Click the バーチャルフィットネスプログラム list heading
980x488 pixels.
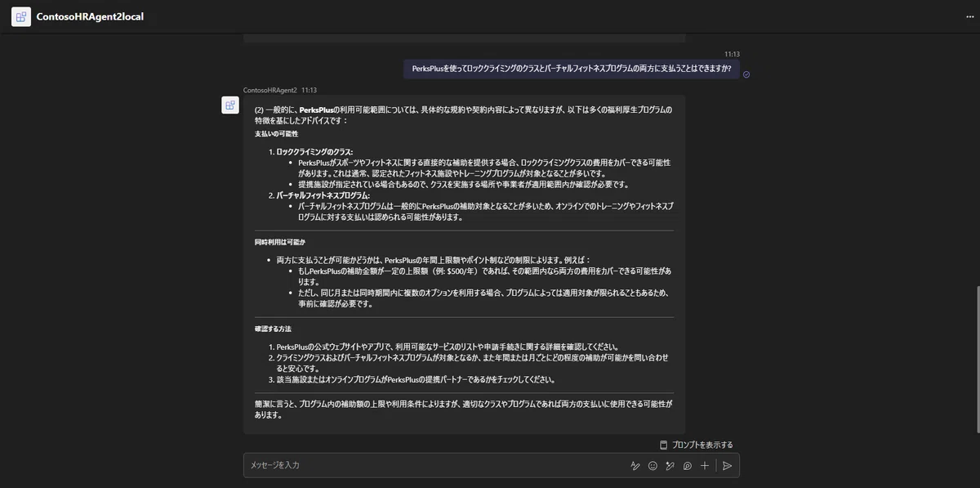click(x=323, y=195)
